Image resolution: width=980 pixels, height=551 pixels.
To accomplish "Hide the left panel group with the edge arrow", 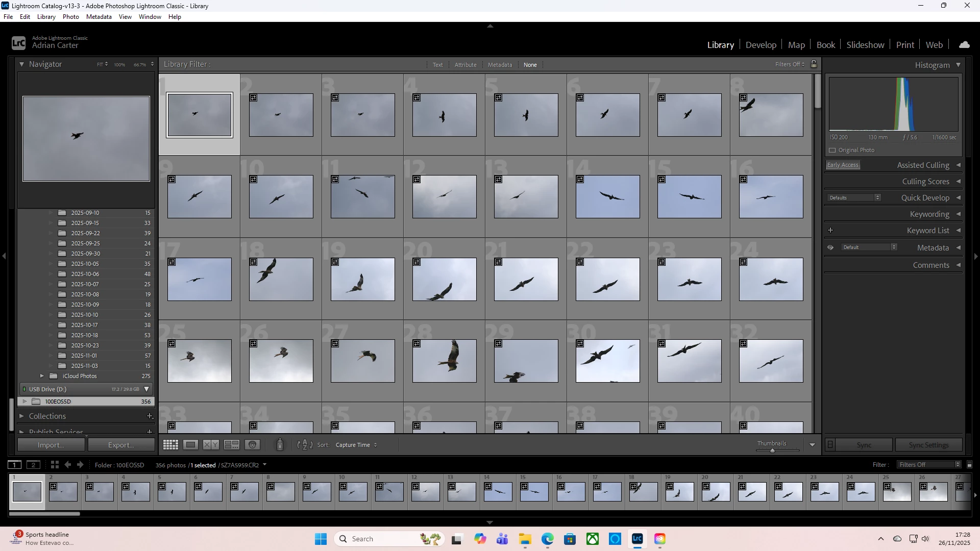I will [x=4, y=256].
